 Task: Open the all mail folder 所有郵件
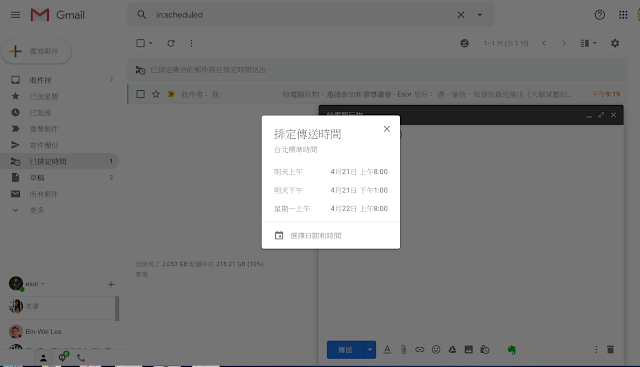pos(60,194)
